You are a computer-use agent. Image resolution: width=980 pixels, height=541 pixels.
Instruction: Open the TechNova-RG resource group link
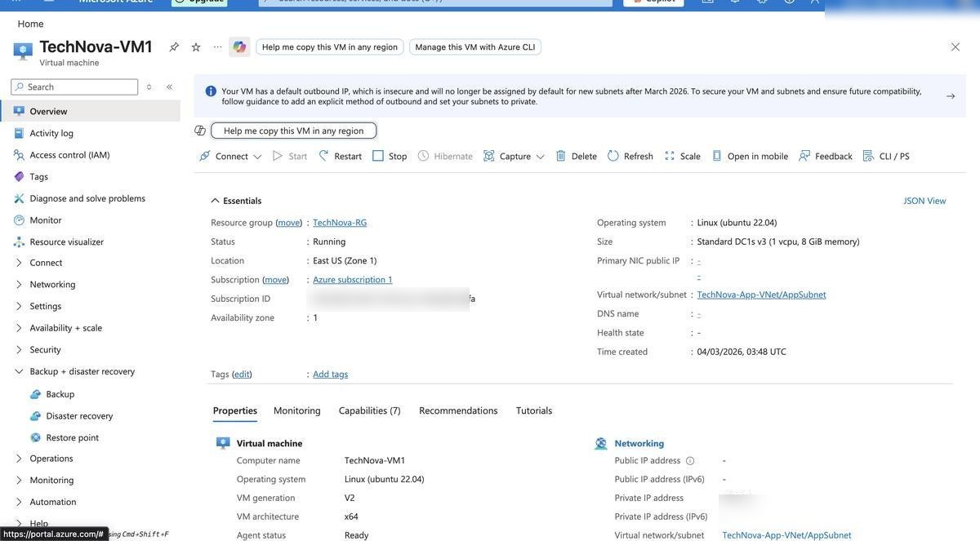point(340,222)
